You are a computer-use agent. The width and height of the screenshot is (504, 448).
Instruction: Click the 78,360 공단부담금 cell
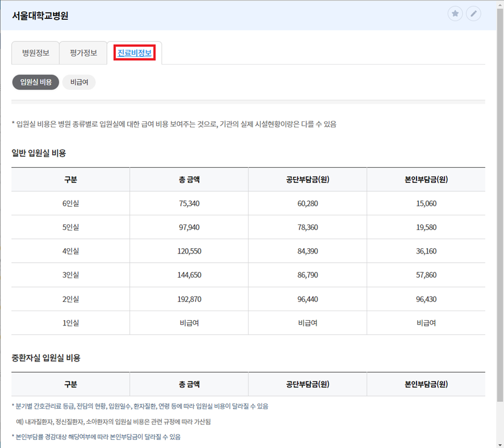(x=308, y=227)
